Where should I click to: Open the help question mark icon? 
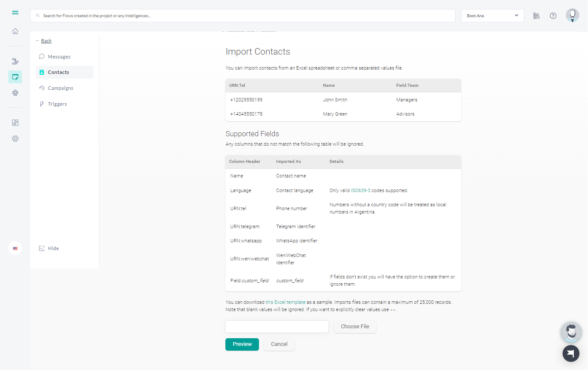[553, 16]
